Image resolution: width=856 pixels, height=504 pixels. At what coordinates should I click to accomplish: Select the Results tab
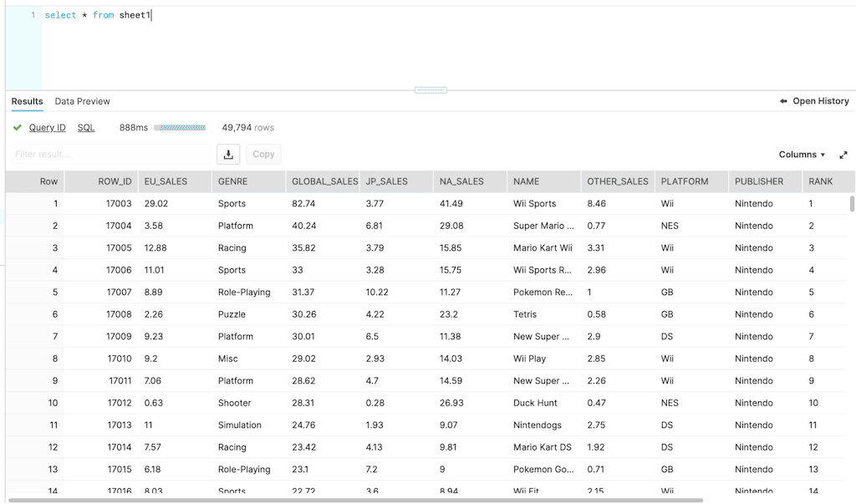point(28,101)
